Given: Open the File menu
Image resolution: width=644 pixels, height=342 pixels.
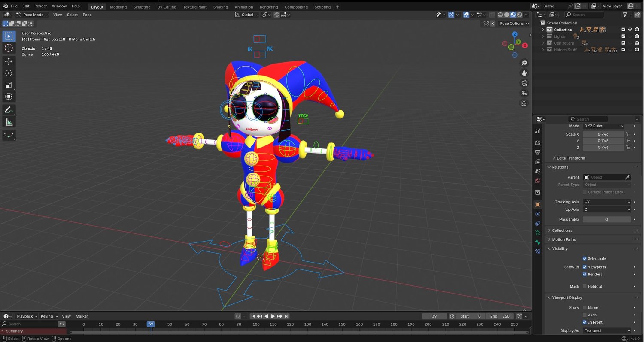Looking at the screenshot, I should tap(14, 6).
